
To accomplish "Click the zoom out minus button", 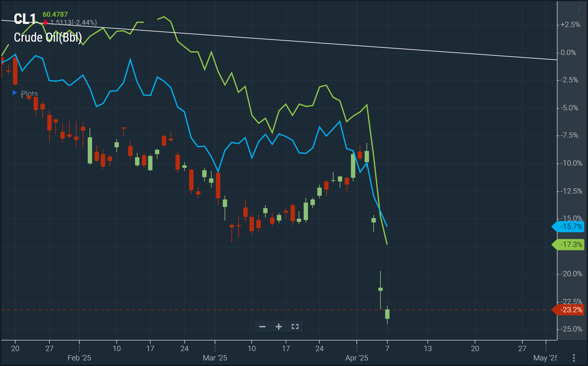I will coord(262,327).
